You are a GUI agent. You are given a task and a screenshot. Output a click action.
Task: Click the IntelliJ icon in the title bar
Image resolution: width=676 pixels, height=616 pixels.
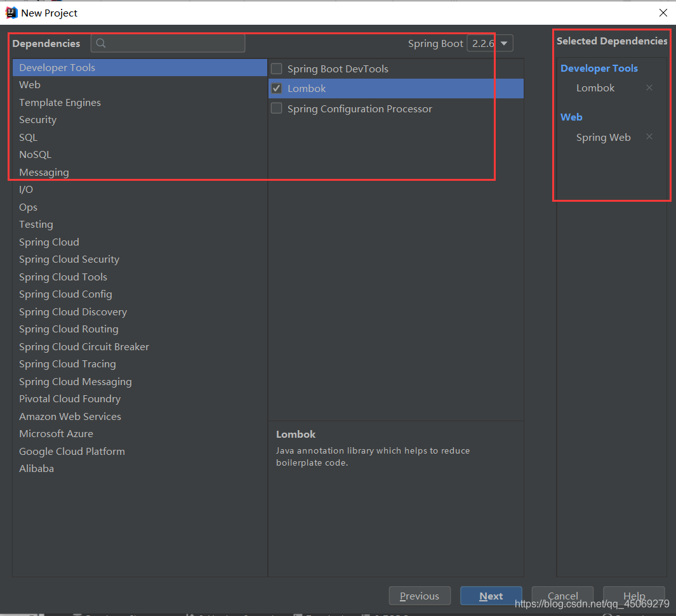pos(11,13)
